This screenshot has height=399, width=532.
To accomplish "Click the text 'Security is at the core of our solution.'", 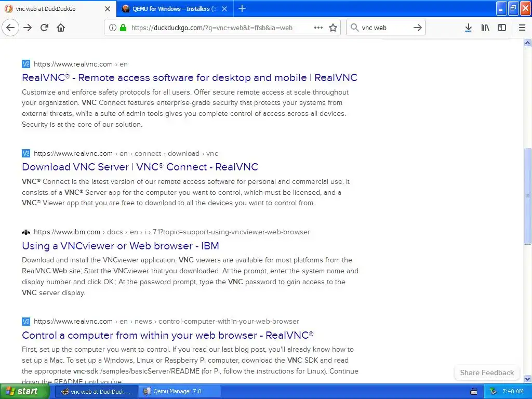I will (82, 125).
